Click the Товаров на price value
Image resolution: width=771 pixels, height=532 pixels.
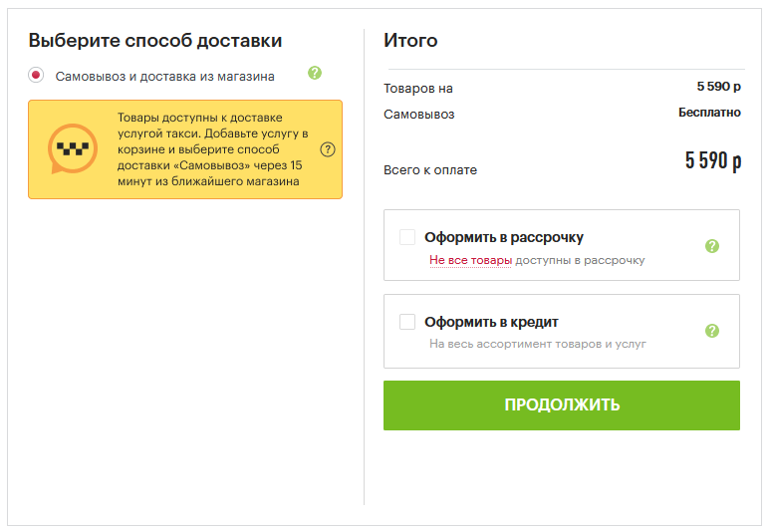(x=718, y=87)
